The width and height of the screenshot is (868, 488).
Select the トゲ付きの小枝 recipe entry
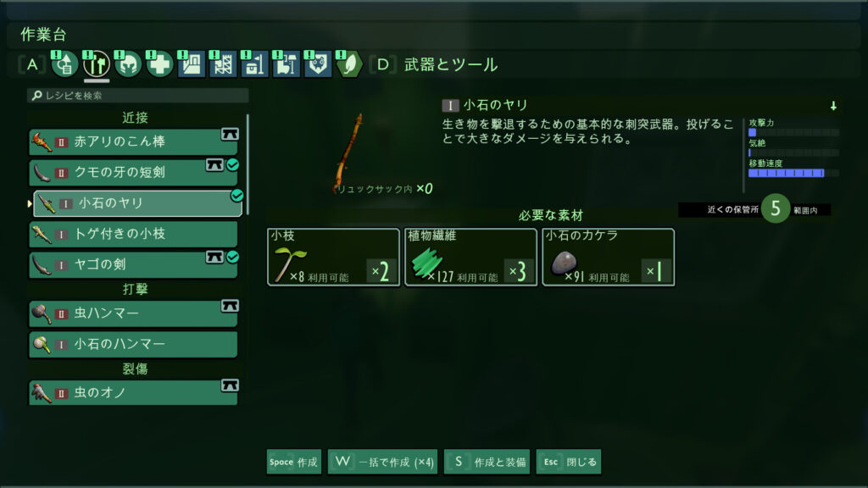tap(133, 234)
